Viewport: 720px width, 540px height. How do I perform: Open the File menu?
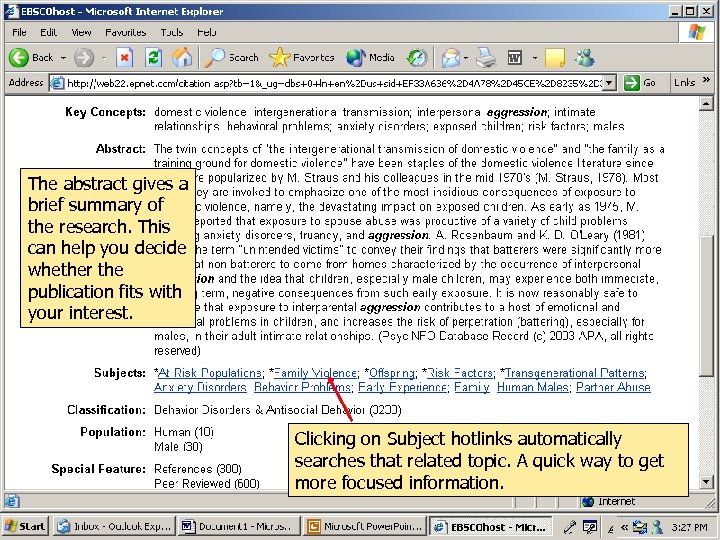pyautogui.click(x=19, y=32)
